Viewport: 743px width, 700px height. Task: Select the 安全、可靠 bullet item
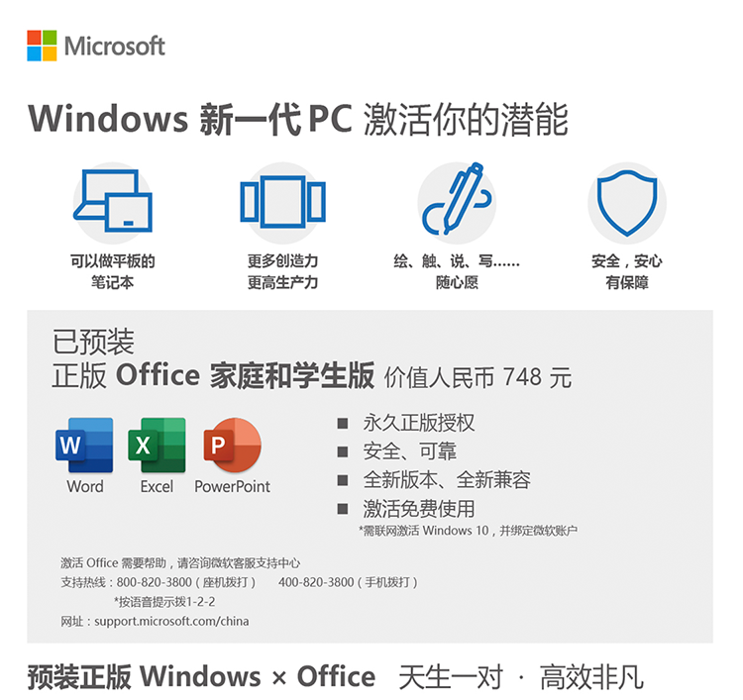tap(397, 451)
